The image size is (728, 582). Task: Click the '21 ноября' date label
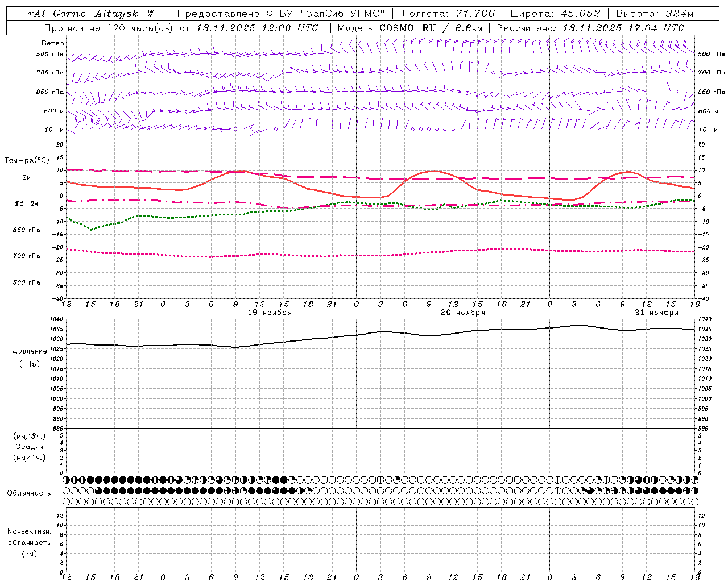(x=656, y=313)
